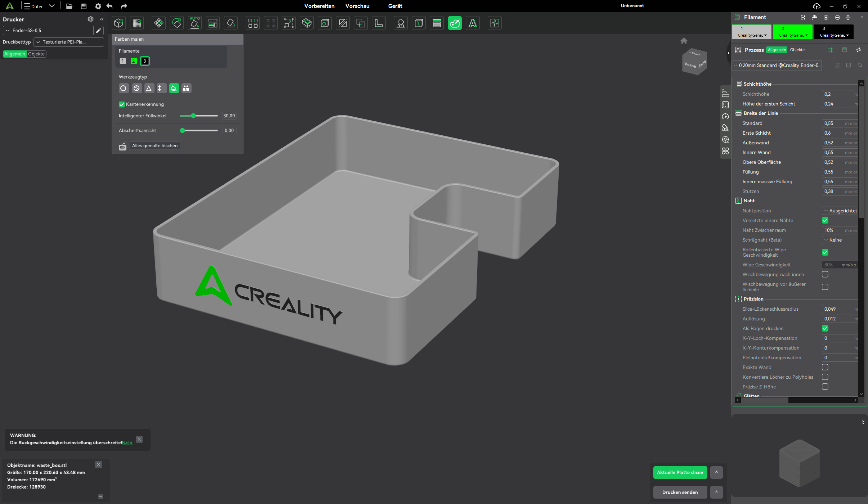This screenshot has width=868, height=504.
Task: Toggle the Versetzte innere Nähte checkbox
Action: (x=825, y=220)
